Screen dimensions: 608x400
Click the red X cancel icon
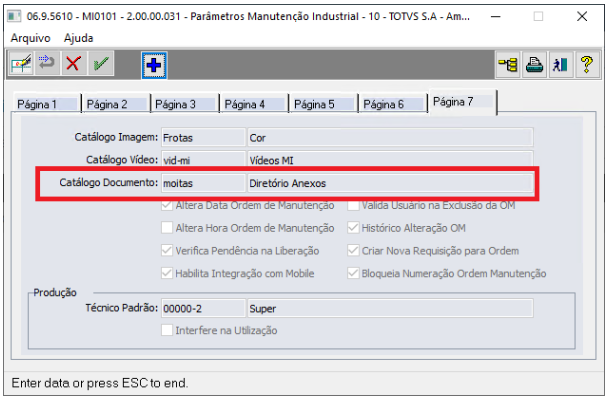[x=74, y=64]
